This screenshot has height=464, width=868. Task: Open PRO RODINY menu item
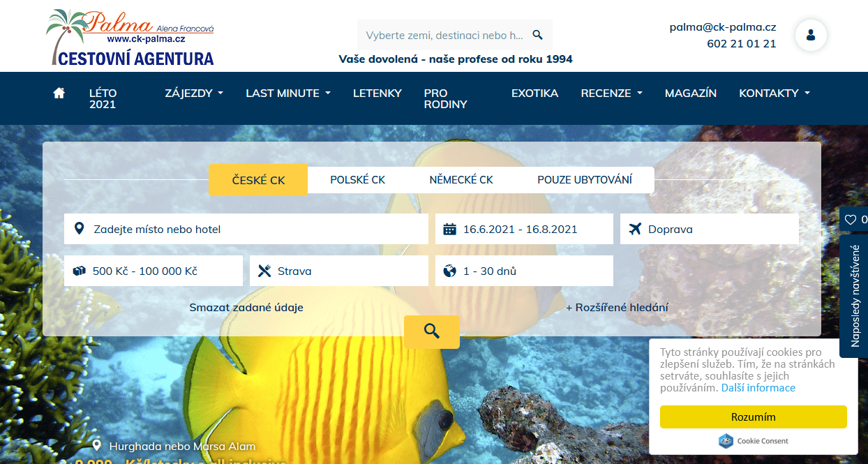(446, 98)
